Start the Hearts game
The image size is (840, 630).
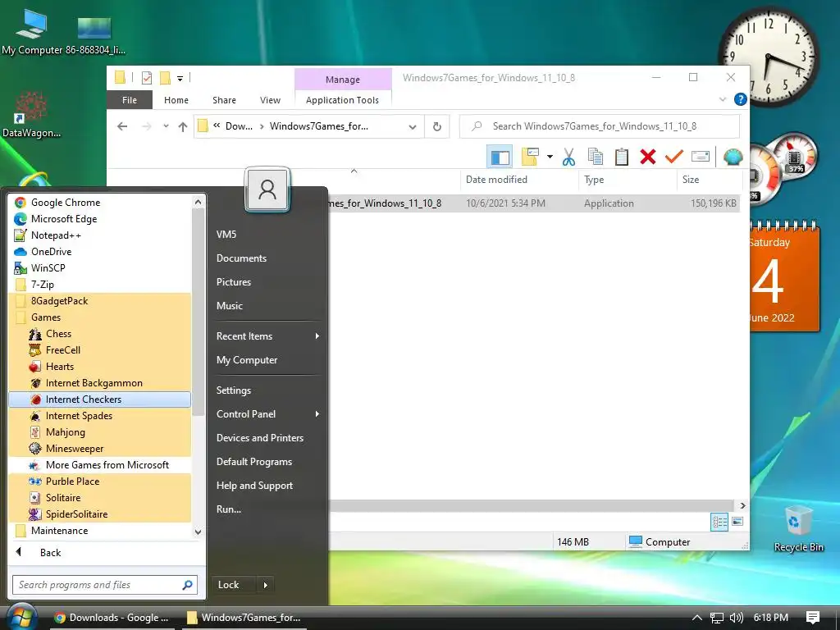point(99,367)
